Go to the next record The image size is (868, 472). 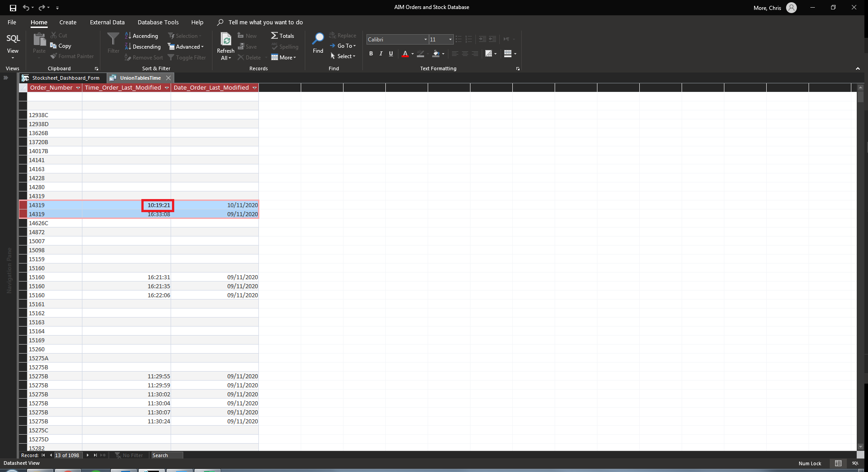[87, 455]
